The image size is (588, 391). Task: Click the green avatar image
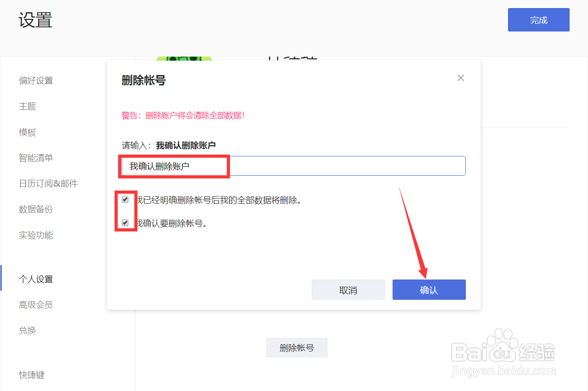(184, 58)
